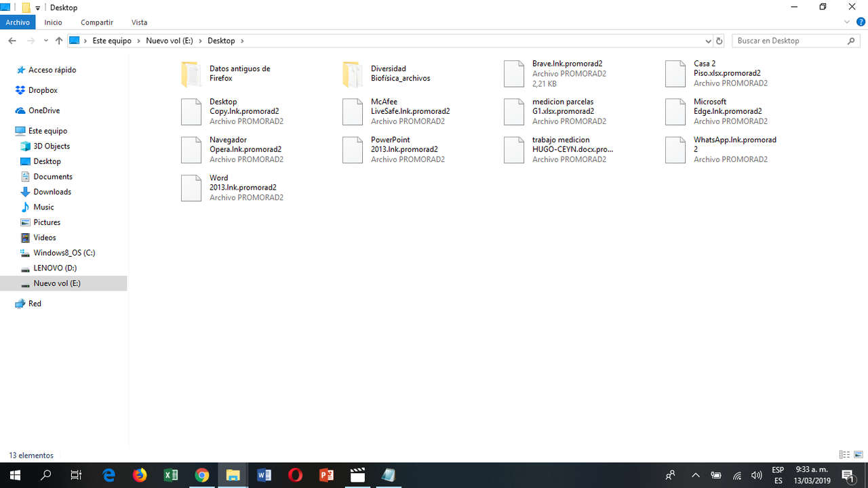Select Este equipo in navigation pane

coord(47,131)
